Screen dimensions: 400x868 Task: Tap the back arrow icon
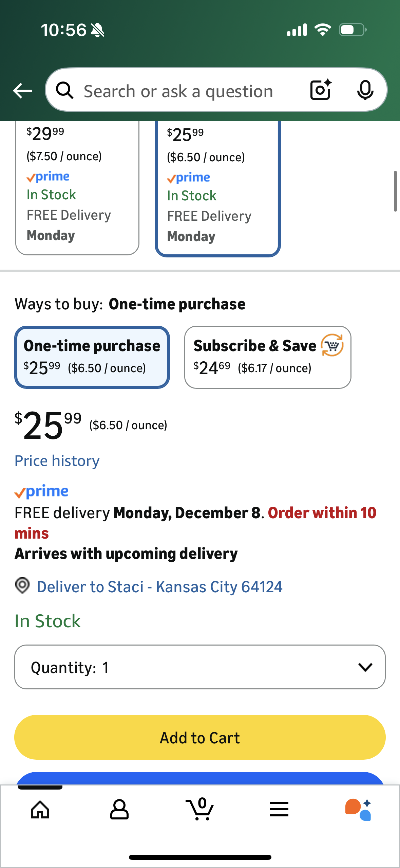pos(22,91)
